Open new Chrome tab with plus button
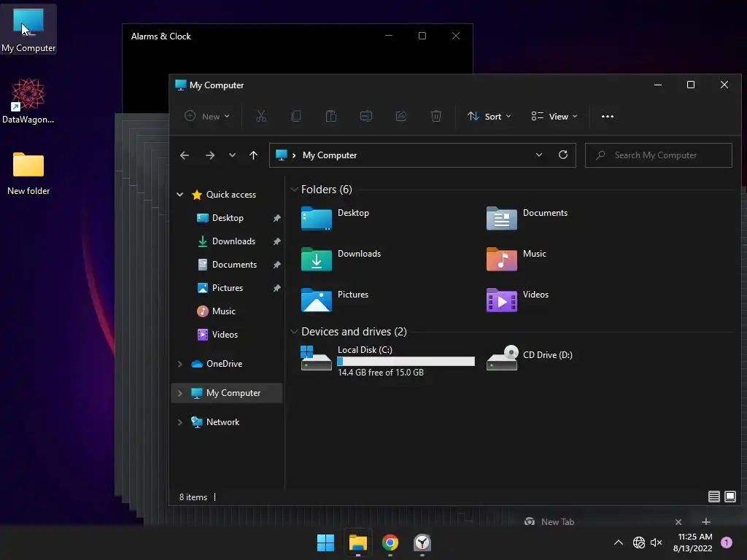The image size is (747, 560). pyautogui.click(x=706, y=521)
